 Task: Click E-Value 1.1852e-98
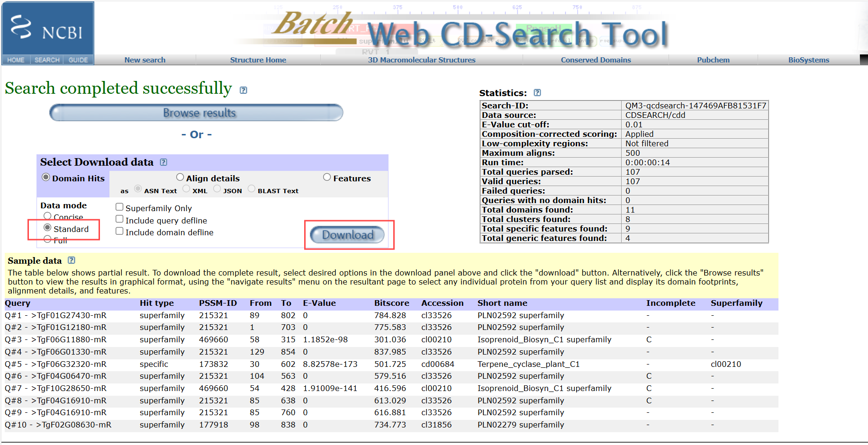[325, 340]
